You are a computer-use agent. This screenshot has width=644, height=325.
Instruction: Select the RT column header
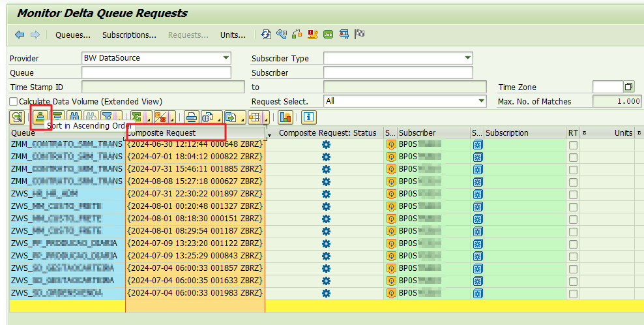click(x=573, y=133)
